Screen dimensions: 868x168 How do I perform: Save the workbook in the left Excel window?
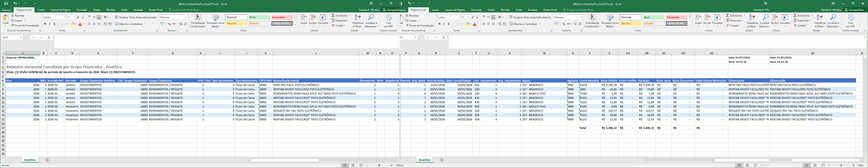6,3
